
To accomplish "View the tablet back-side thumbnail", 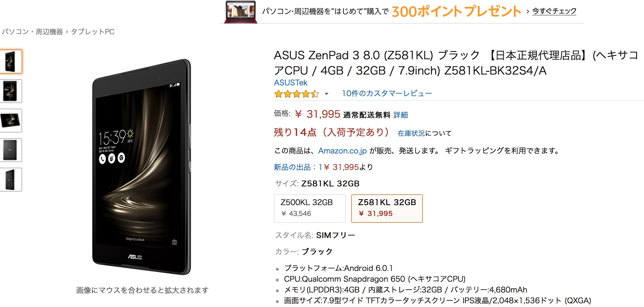I will [11, 150].
